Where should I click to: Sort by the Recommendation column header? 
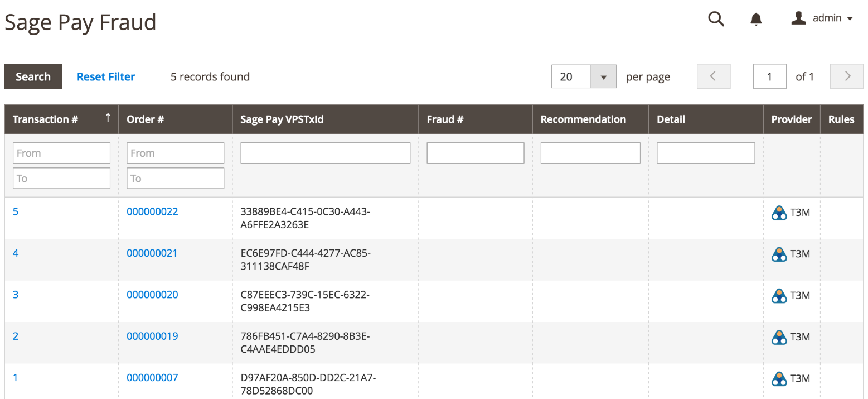[x=583, y=119]
